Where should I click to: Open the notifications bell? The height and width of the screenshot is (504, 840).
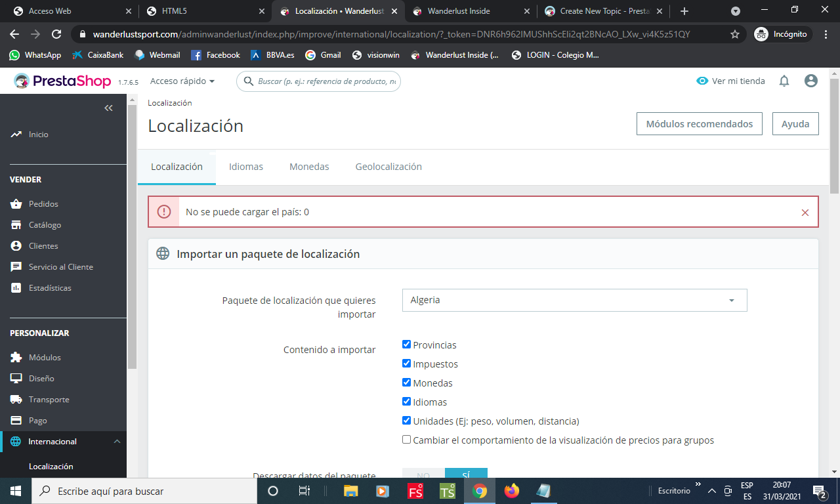(x=784, y=81)
